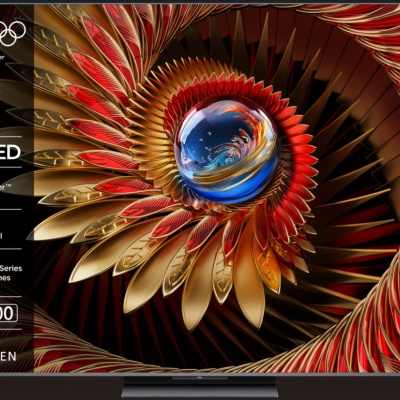
Task: Click the glass sphere at the flower's center
Action: [227, 150]
